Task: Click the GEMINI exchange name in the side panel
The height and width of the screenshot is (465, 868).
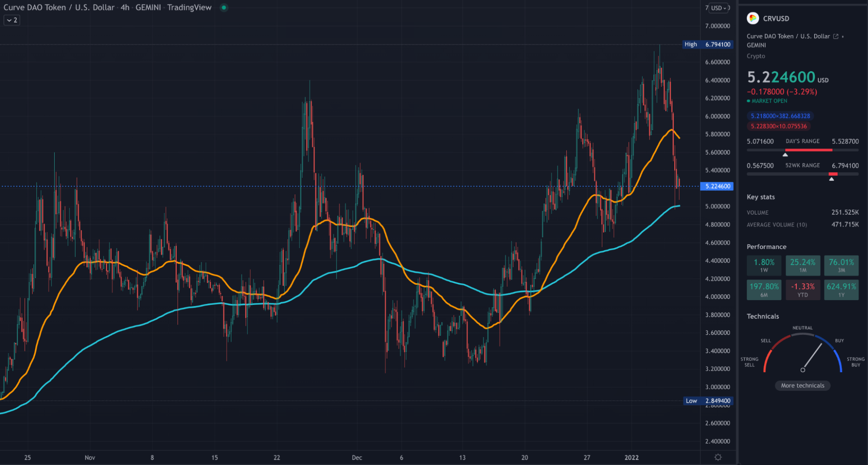Action: 756,45
